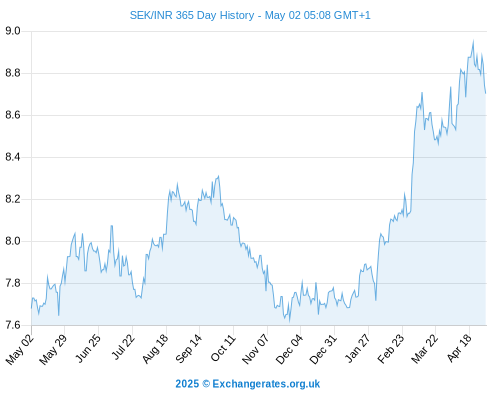Click the Dec 04 x-axis label
Image resolution: width=495 pixels, height=400 pixels.
coord(290,348)
